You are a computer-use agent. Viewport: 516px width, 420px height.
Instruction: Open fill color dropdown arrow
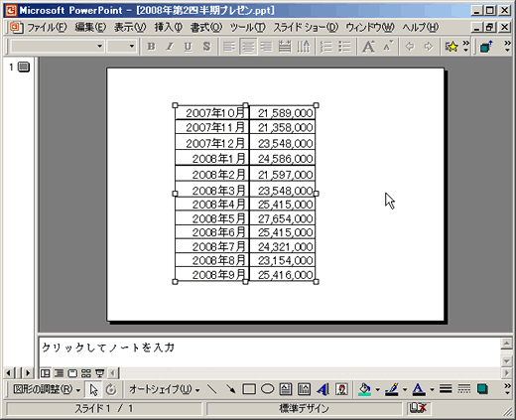[x=378, y=390]
